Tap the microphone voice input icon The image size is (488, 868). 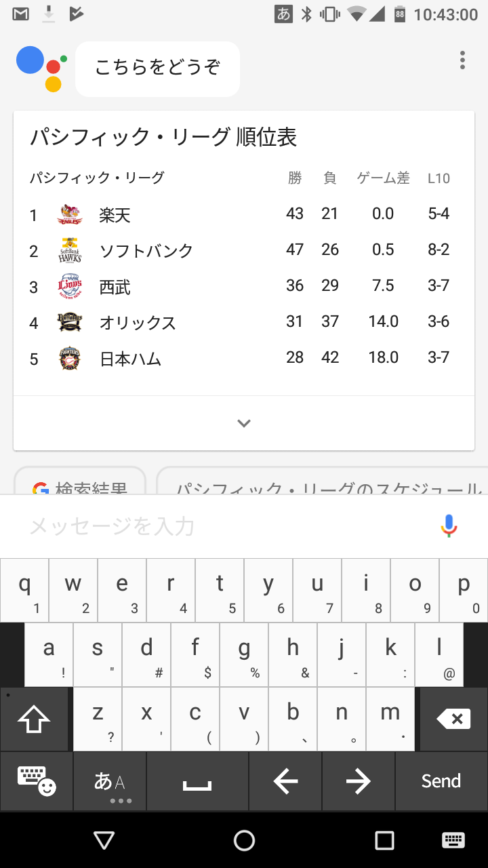pos(449,526)
